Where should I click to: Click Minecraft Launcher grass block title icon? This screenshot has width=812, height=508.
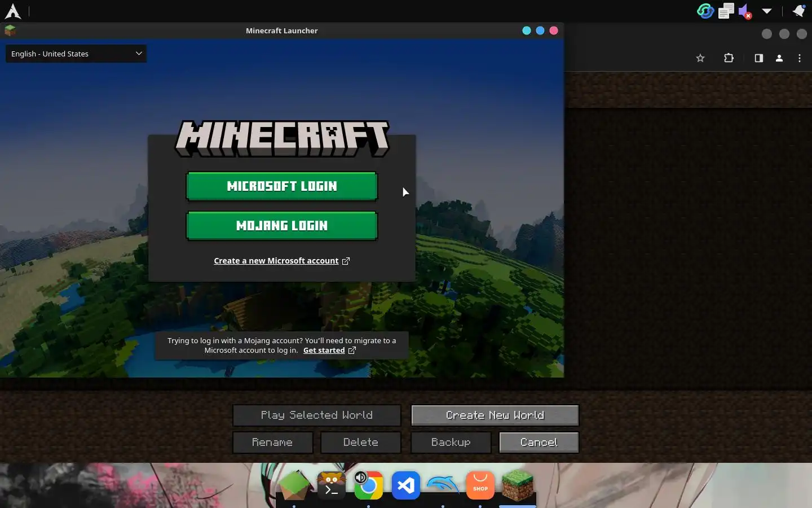coord(10,30)
